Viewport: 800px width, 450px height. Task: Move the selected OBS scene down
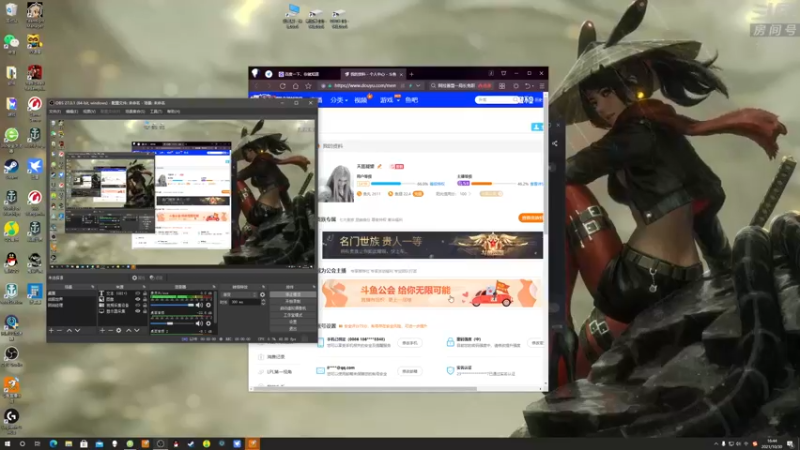78,331
